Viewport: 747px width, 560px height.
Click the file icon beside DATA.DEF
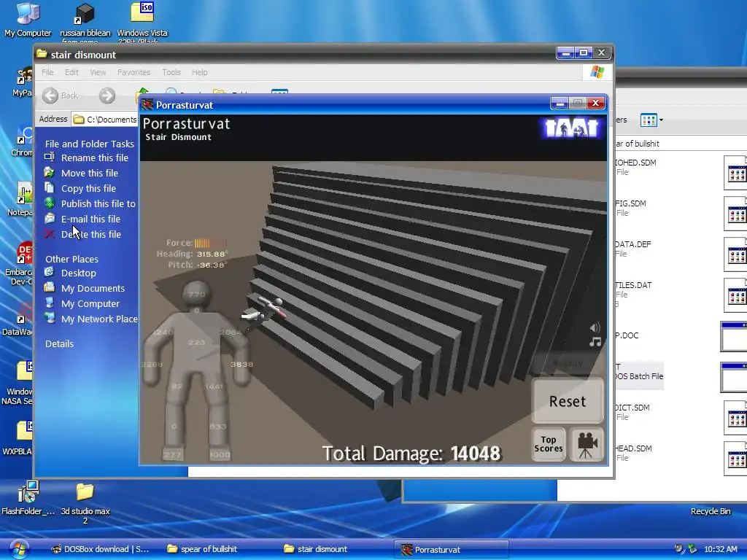tap(735, 254)
